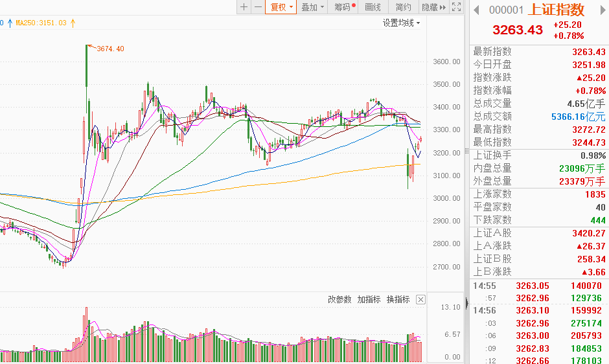Viewport: 609px width, 364px height.
Task: Go to previous stock with left arrow
Action: pos(476,10)
